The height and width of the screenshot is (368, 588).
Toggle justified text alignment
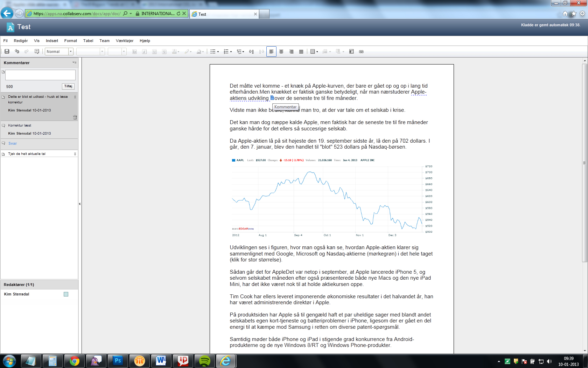(301, 52)
